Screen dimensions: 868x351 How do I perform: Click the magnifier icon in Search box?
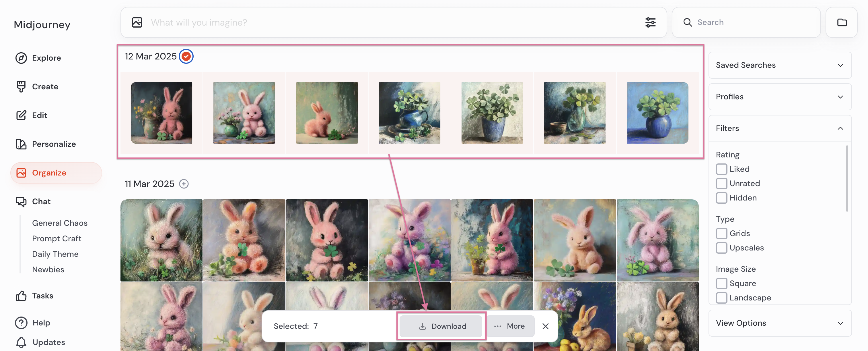coord(687,22)
